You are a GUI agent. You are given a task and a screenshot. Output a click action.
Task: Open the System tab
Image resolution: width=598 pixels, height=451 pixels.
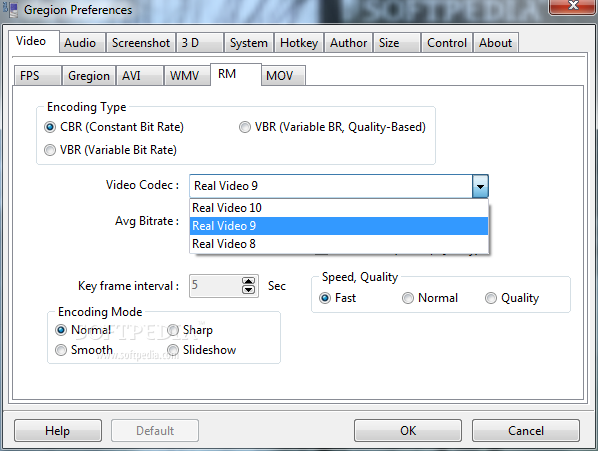(249, 43)
